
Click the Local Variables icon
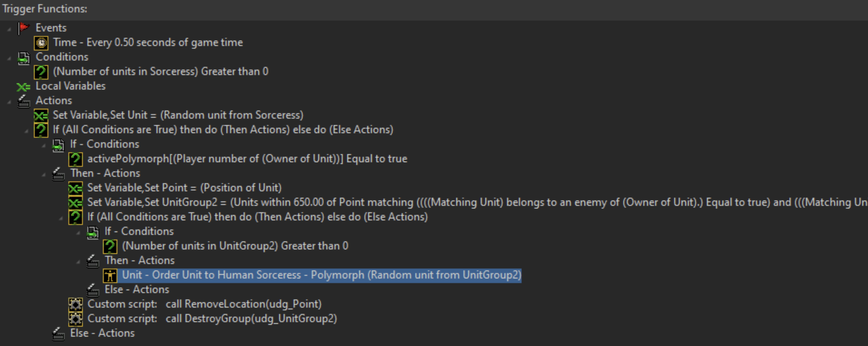24,86
